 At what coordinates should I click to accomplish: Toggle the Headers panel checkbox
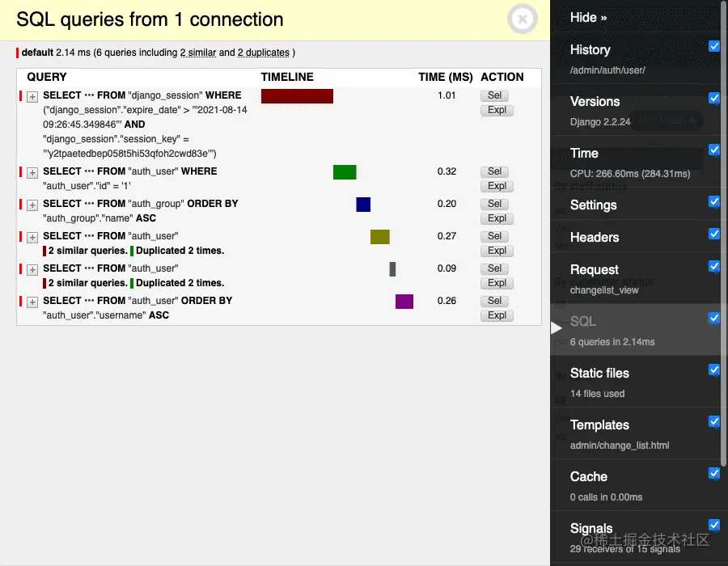(x=714, y=234)
